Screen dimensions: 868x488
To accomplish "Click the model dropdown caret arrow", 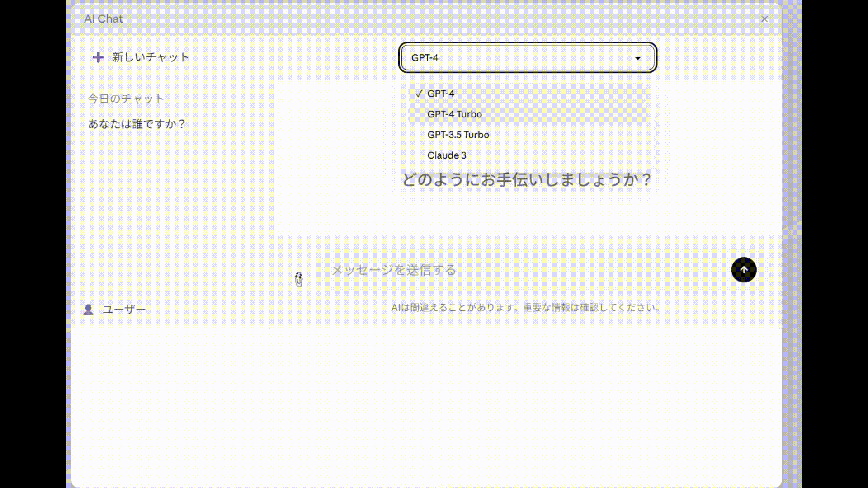I will [x=637, y=58].
